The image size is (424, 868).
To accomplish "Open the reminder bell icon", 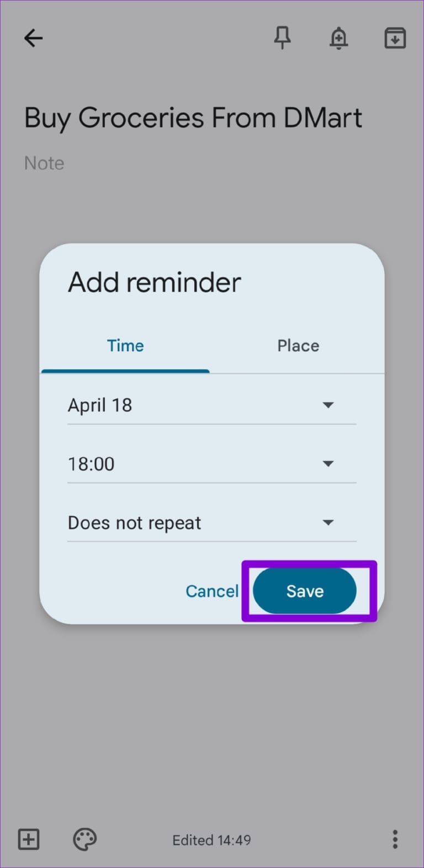I will point(338,38).
